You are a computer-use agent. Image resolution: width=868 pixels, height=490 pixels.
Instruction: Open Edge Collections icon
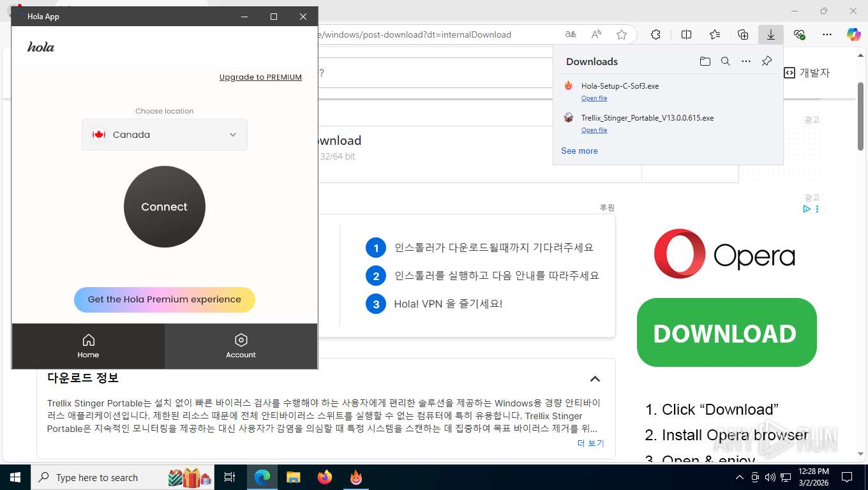[x=742, y=34]
